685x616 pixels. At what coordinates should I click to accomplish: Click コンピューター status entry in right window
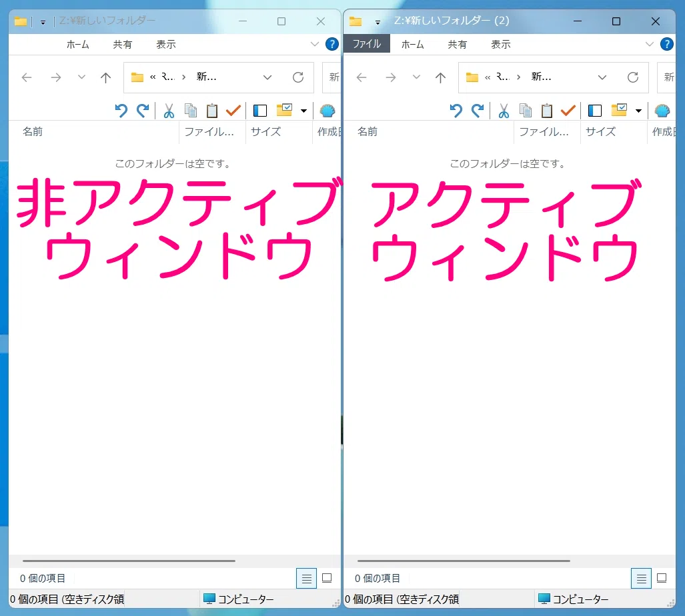pyautogui.click(x=573, y=599)
